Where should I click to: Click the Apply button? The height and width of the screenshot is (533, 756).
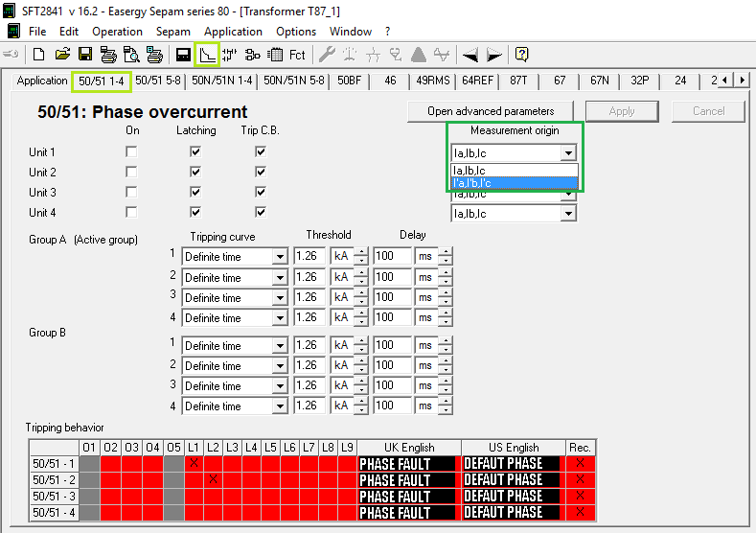pos(622,111)
